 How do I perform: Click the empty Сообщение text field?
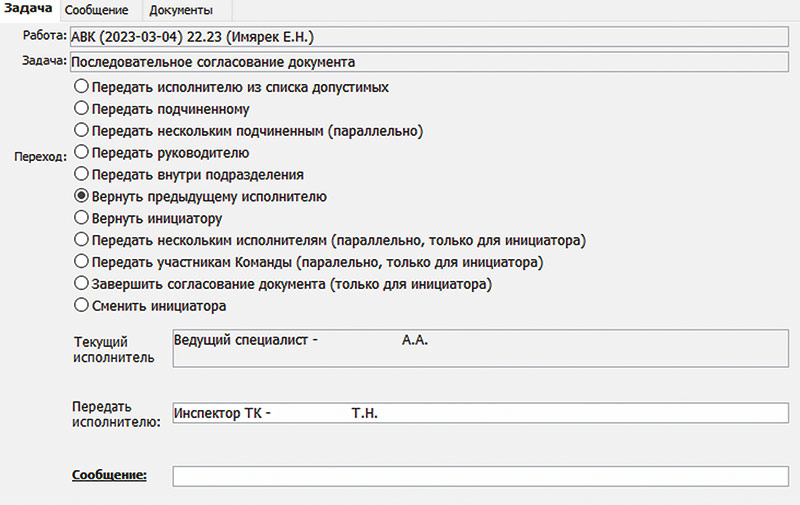(480, 475)
